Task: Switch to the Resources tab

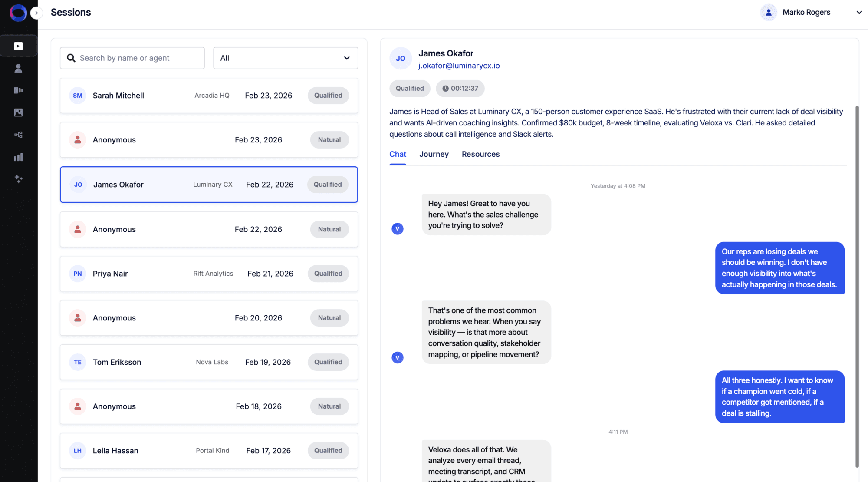Action: 480,154
